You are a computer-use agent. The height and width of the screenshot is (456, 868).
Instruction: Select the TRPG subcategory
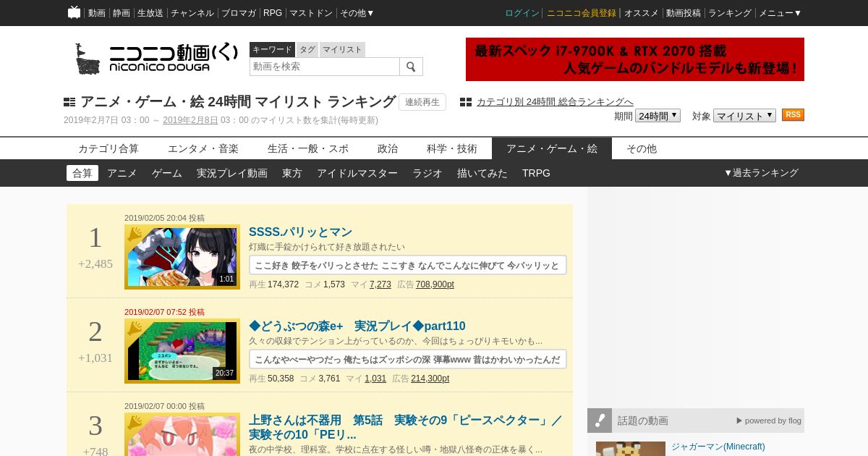[536, 173]
